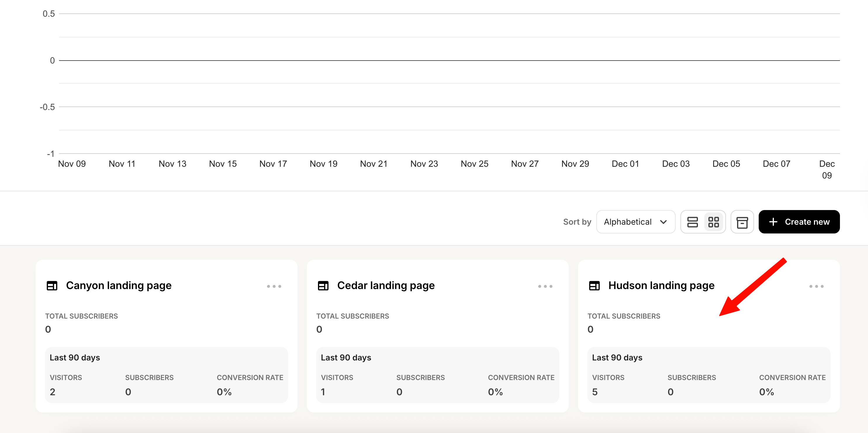Open Canyon landing page options menu
This screenshot has width=868, height=433.
[x=274, y=286]
